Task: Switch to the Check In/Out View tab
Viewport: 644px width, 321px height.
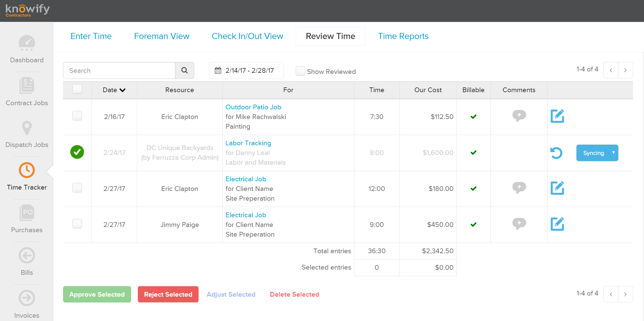Action: (247, 36)
